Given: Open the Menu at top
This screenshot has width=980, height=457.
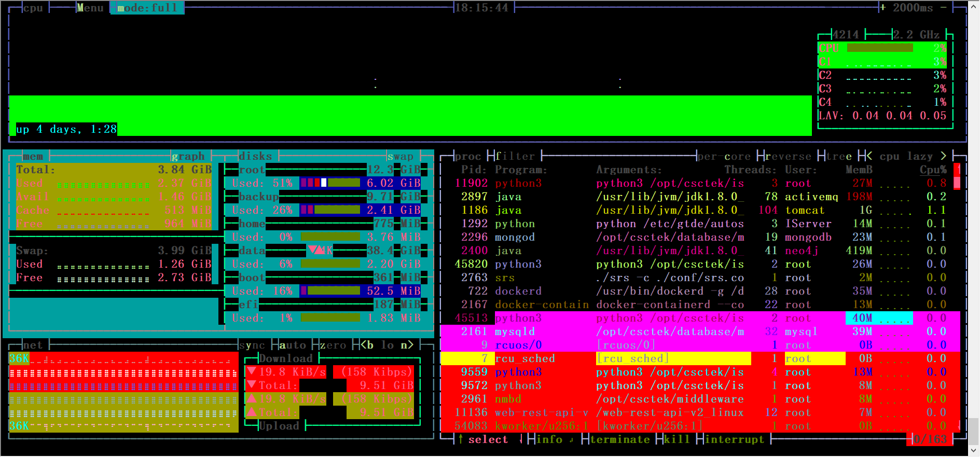Looking at the screenshot, I should pyautogui.click(x=90, y=8).
